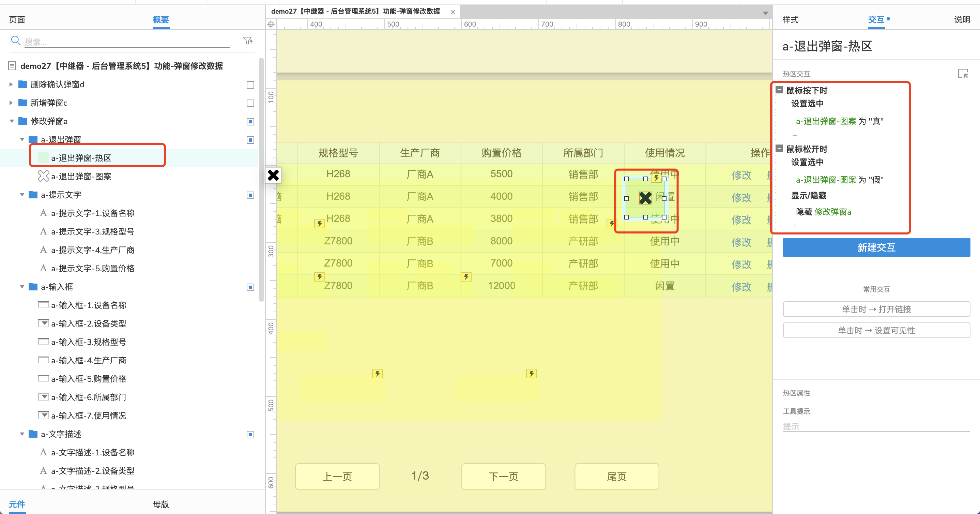Image resolution: width=980 pixels, height=514 pixels.
Task: Click the page icon beside demo27 title
Action: pyautogui.click(x=12, y=66)
